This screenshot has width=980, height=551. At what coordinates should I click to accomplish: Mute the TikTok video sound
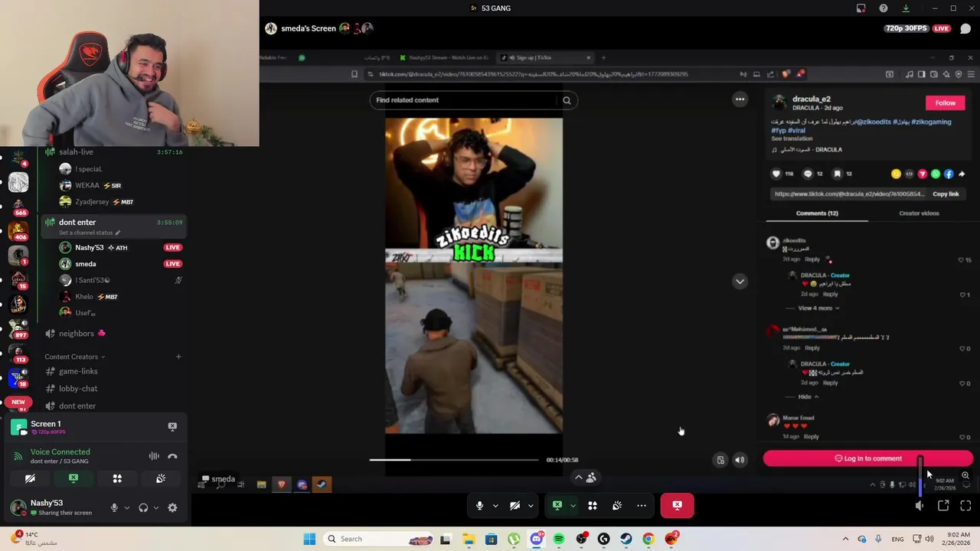740,460
